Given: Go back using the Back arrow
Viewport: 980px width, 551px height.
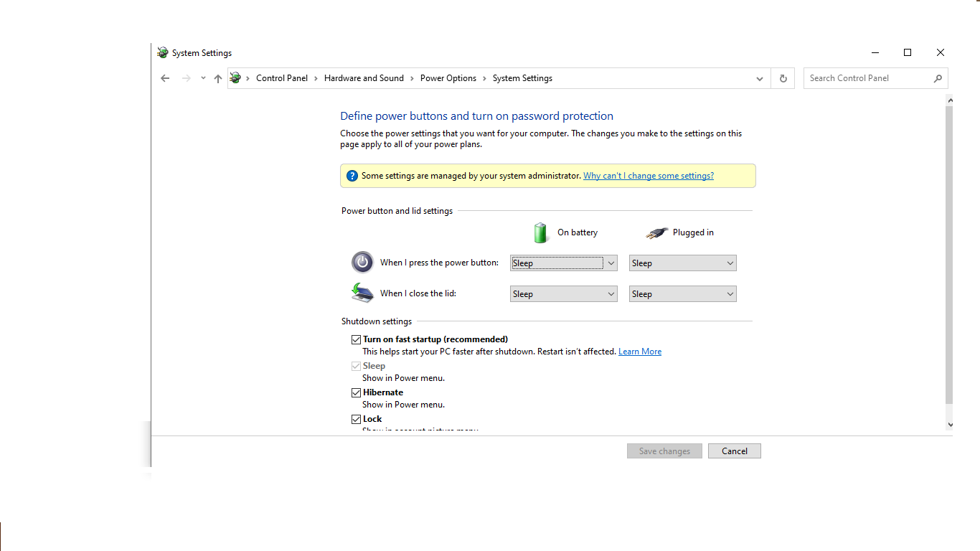Looking at the screenshot, I should tap(165, 78).
